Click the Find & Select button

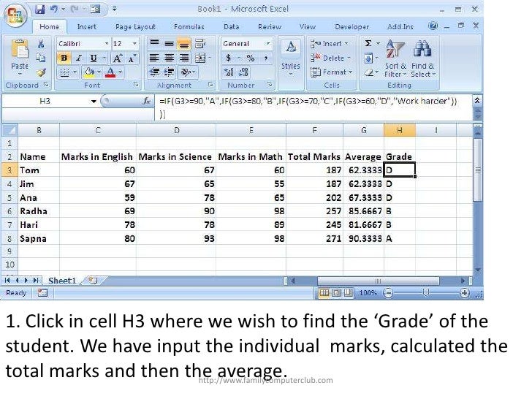(422, 58)
